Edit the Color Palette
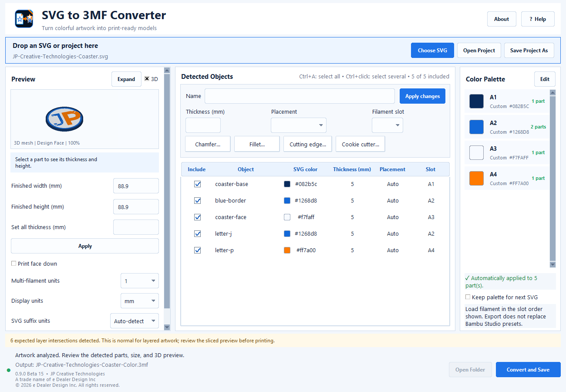Viewport: 566px width, 392px height. 545,79
